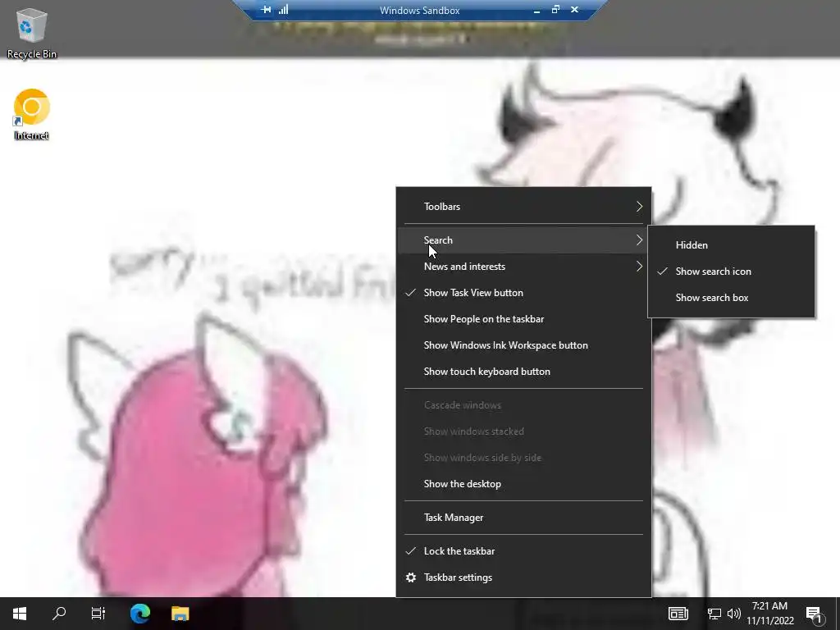Image resolution: width=840 pixels, height=630 pixels.
Task: Select Hidden in Search submenu
Action: (731, 244)
